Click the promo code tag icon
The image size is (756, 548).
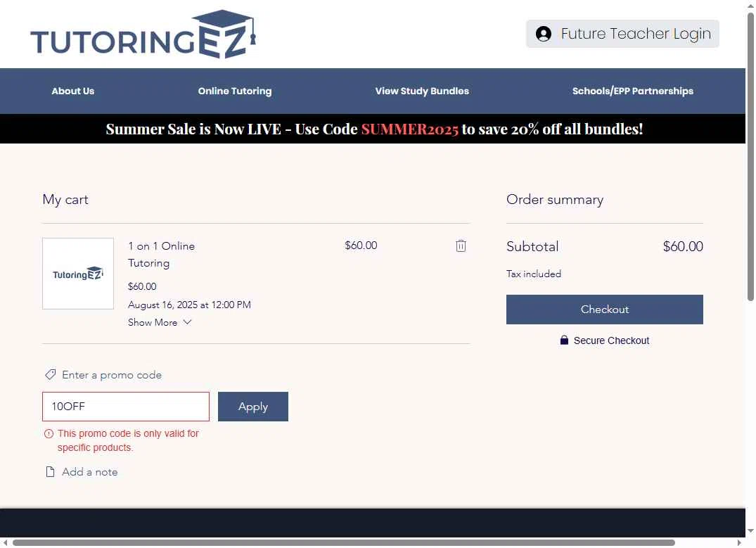coord(50,374)
